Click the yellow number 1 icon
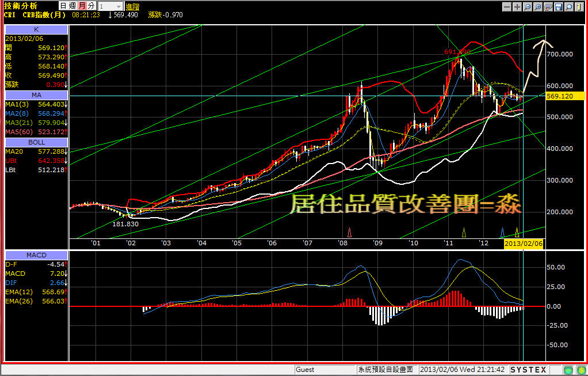The width and height of the screenshot is (588, 376). coord(578,7)
